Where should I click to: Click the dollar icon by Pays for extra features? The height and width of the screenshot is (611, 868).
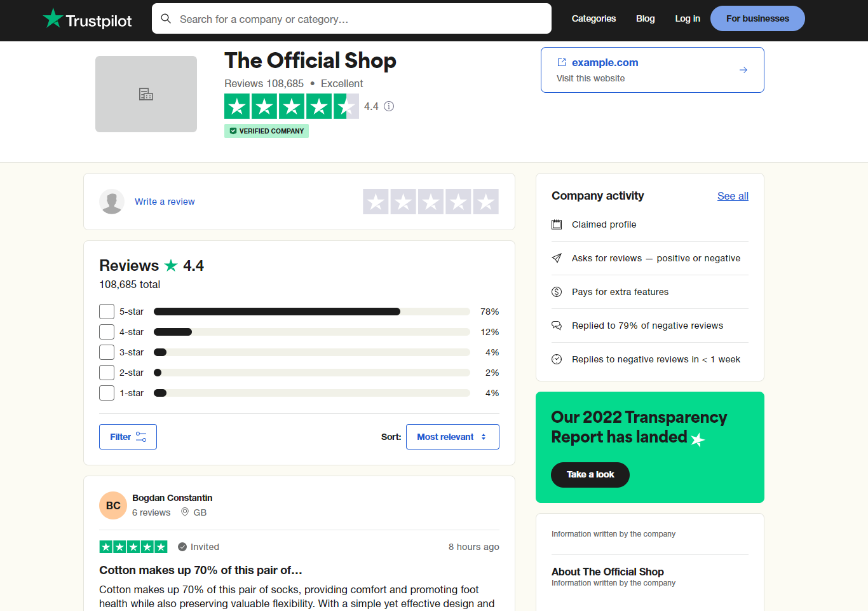(557, 292)
